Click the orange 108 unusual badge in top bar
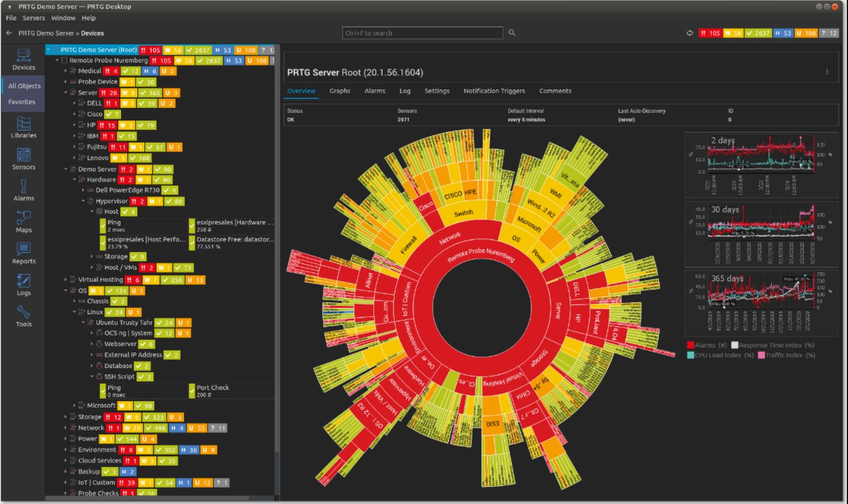The width and height of the screenshot is (848, 504). click(806, 33)
